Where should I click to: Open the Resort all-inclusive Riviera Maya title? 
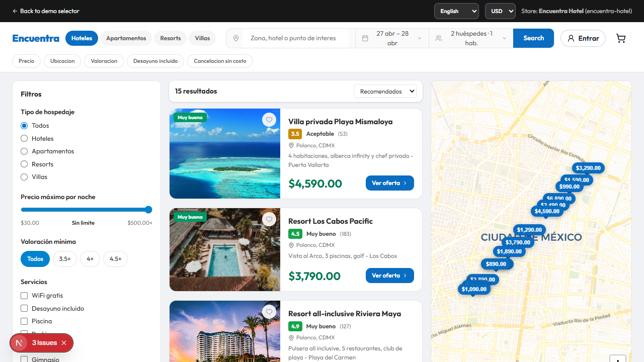[x=345, y=314]
